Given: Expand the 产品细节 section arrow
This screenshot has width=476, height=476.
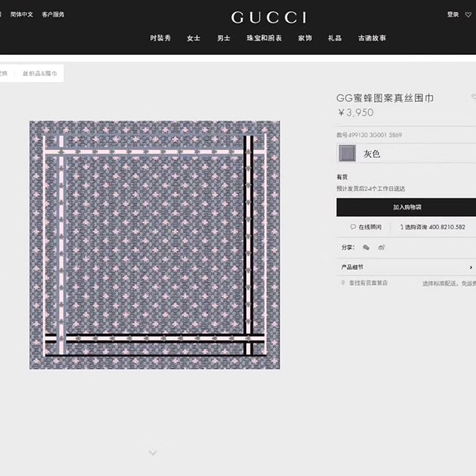Looking at the screenshot, I should (471, 267).
